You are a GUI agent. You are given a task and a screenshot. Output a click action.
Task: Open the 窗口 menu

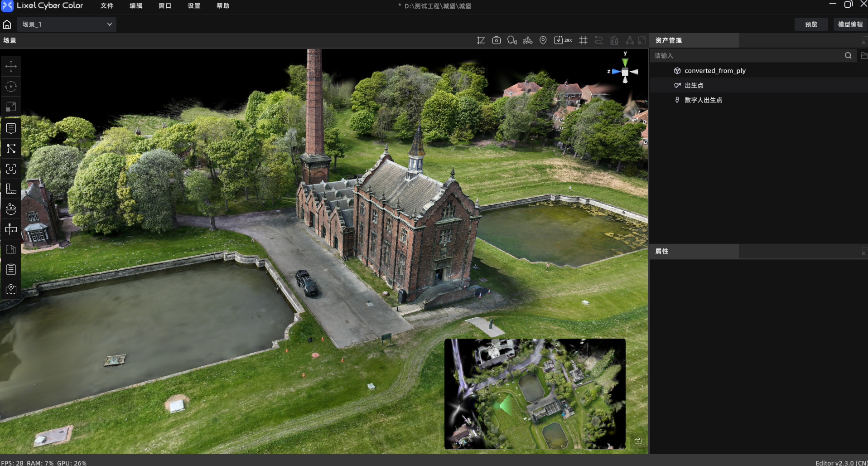(x=165, y=6)
